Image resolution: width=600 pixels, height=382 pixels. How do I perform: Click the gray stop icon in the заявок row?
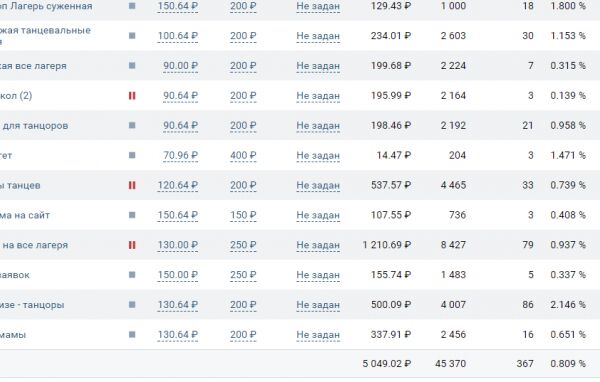pyautogui.click(x=132, y=274)
